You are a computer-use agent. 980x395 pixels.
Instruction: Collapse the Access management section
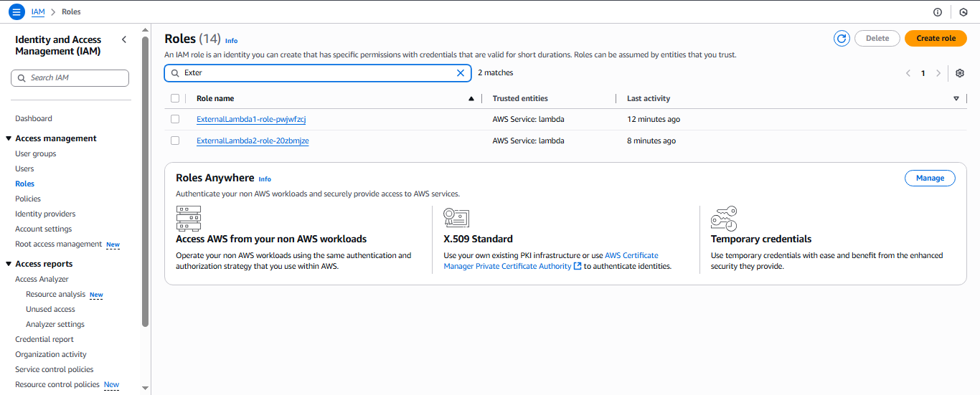[x=9, y=138]
